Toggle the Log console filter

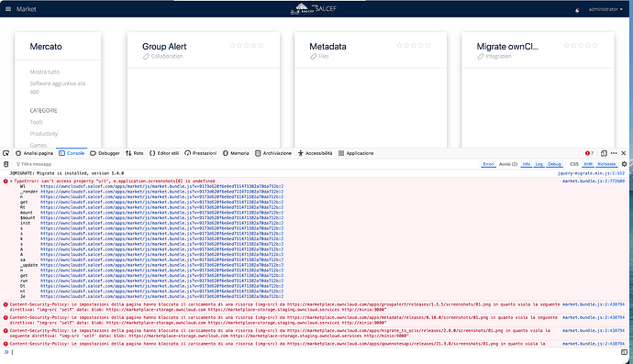pos(539,164)
